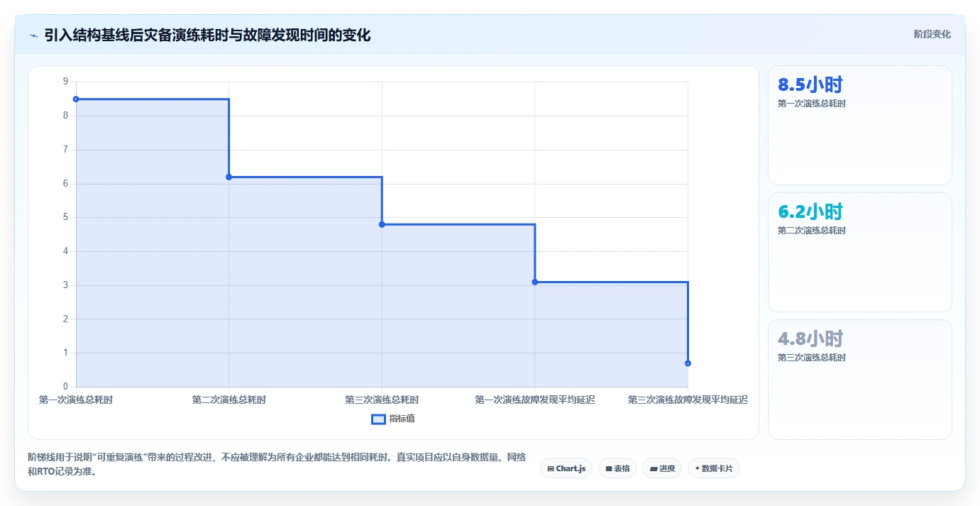Viewport: 980px width, 506px height.
Task: Click the 阶段变化 label in header
Action: 932,34
